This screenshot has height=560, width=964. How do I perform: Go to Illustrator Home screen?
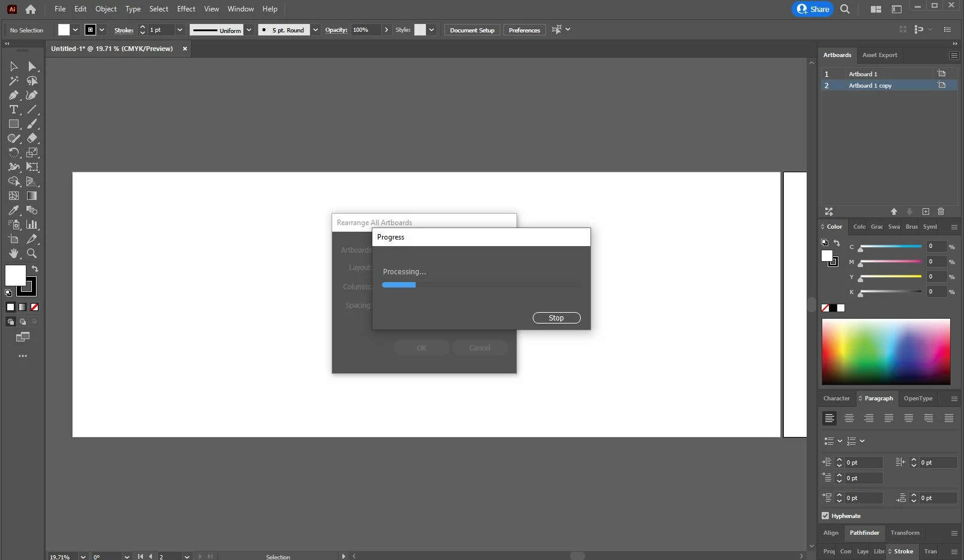[x=31, y=9]
